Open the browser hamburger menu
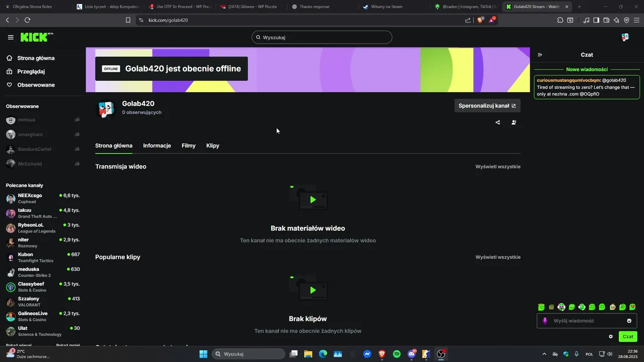 [637, 20]
